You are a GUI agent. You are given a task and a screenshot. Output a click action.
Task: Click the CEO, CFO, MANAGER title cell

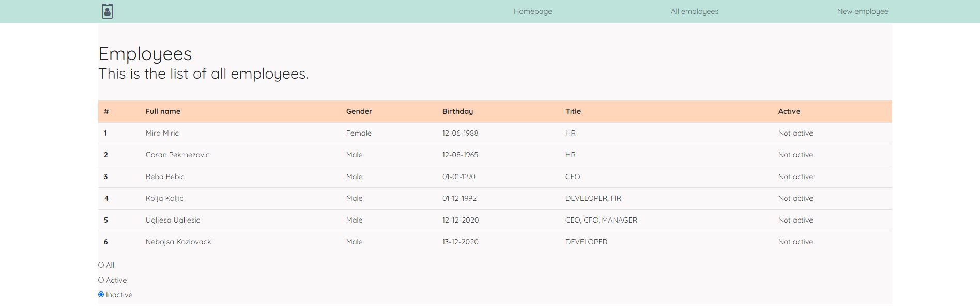(601, 220)
